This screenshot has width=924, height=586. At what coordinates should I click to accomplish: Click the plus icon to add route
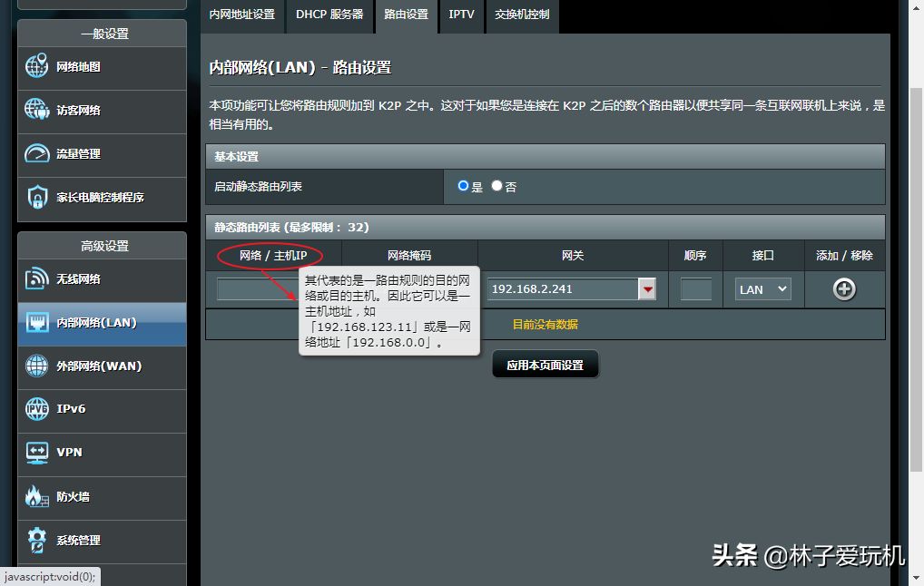pyautogui.click(x=844, y=289)
